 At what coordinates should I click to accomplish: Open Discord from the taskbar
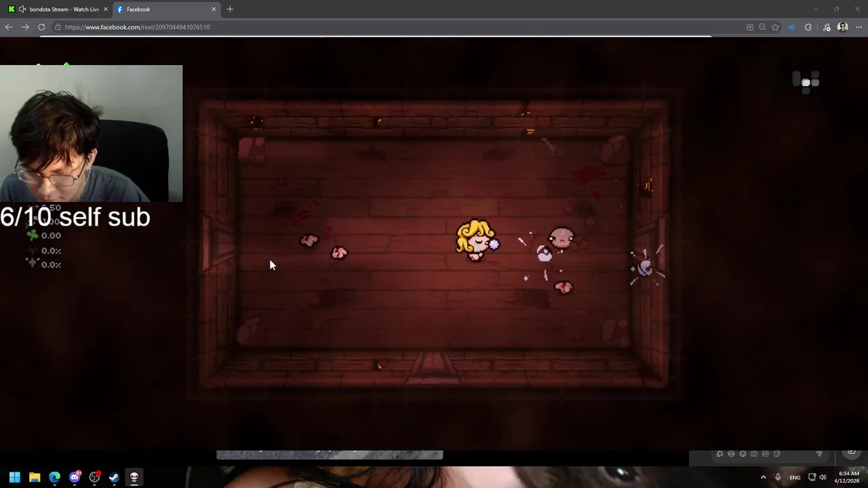point(75,477)
